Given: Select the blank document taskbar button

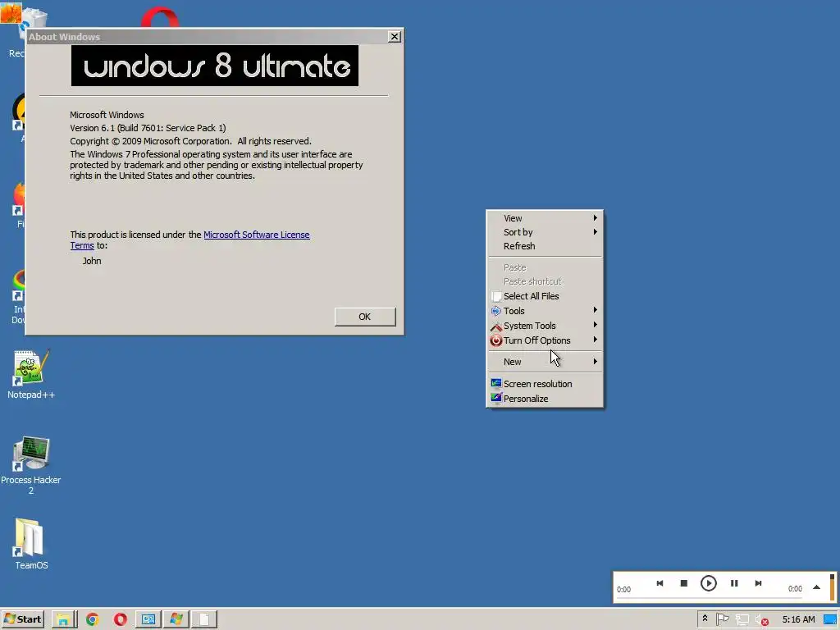Looking at the screenshot, I should coord(204,619).
